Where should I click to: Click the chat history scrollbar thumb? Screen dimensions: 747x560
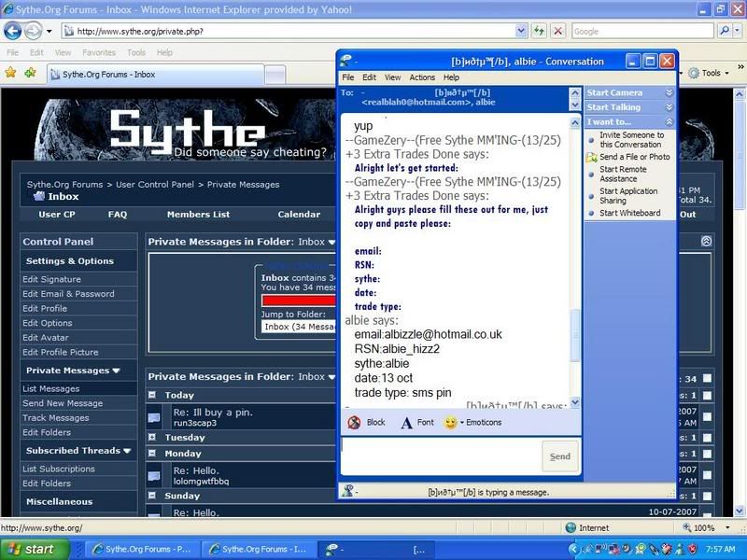point(575,335)
